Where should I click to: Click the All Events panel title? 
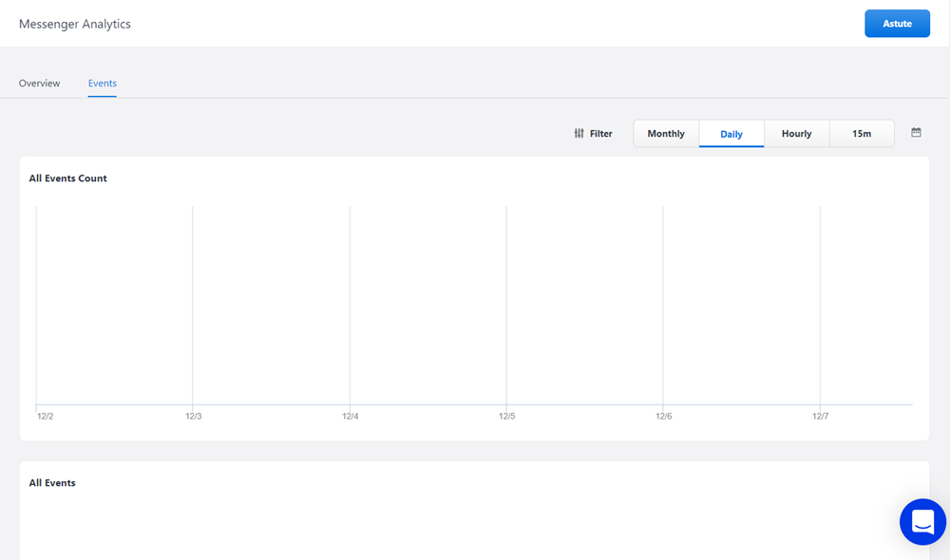coord(52,483)
